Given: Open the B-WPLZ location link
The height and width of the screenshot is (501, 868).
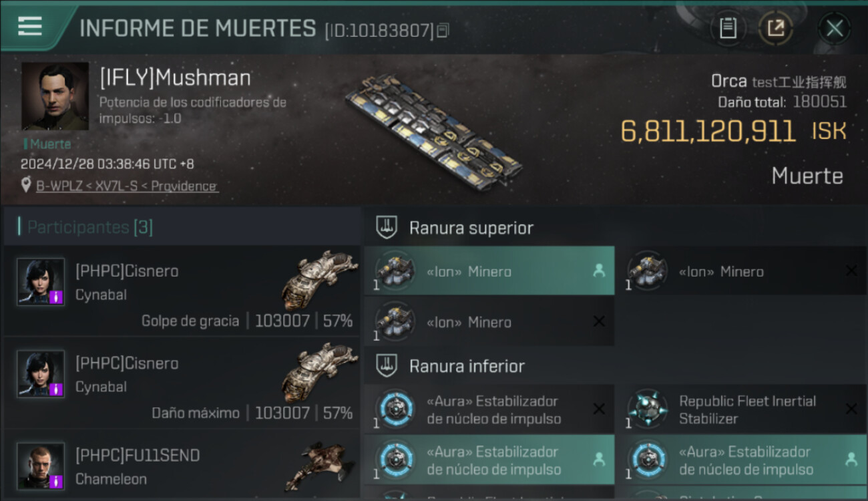Looking at the screenshot, I should [x=127, y=186].
